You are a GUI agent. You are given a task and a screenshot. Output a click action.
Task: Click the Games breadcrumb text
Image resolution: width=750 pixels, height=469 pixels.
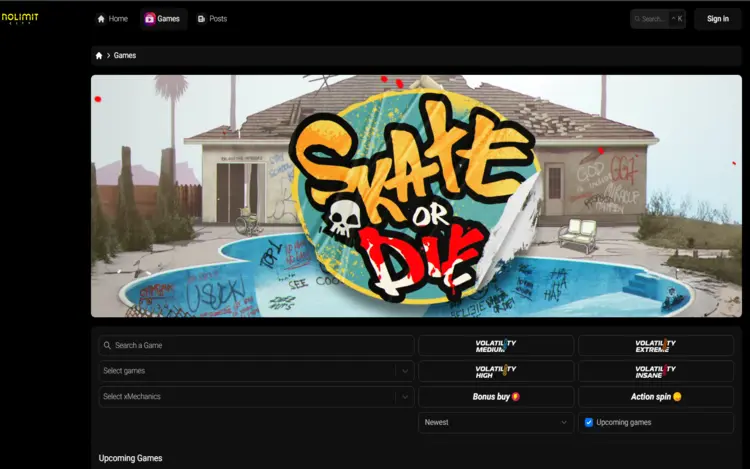point(125,55)
